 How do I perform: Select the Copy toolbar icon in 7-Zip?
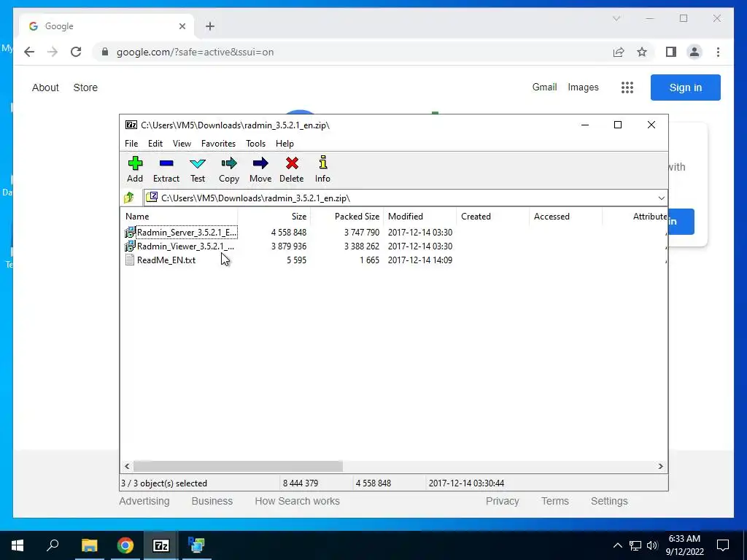[x=229, y=164]
